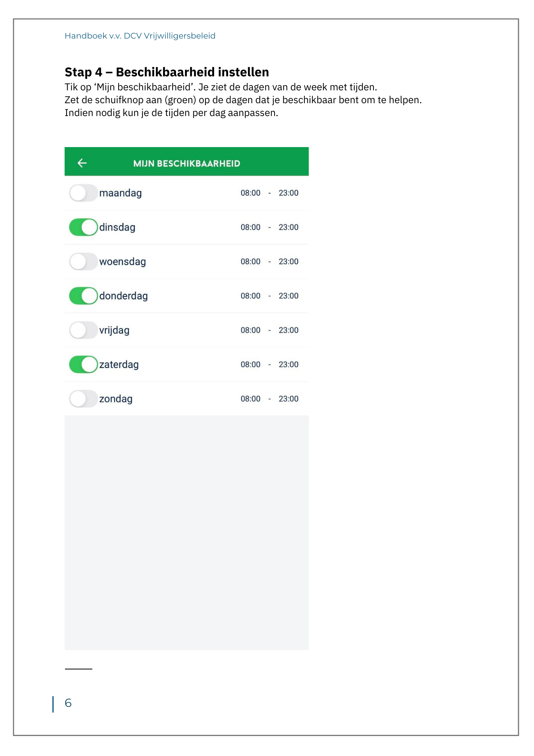The image size is (534, 756).
Task: Turn off the dinsdag switch
Action: click(83, 227)
